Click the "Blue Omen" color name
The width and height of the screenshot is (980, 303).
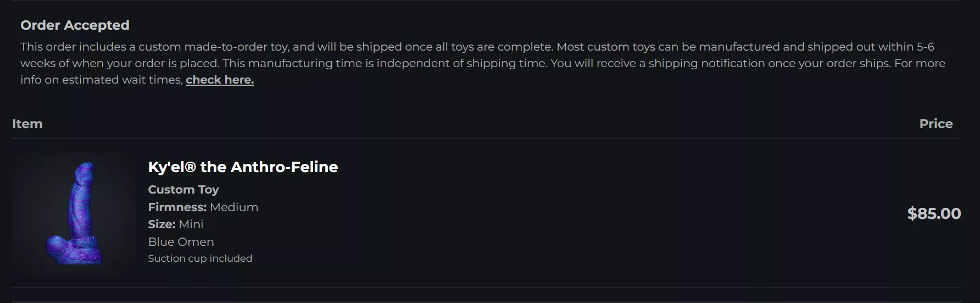point(181,242)
